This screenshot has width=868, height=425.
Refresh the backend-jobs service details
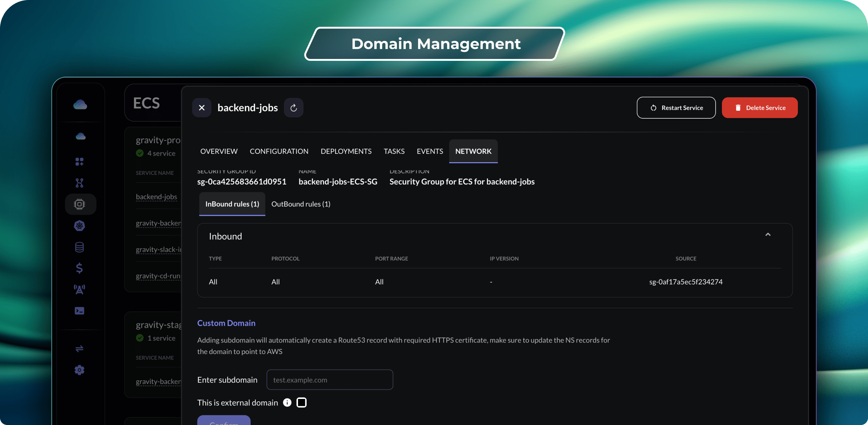click(x=294, y=108)
